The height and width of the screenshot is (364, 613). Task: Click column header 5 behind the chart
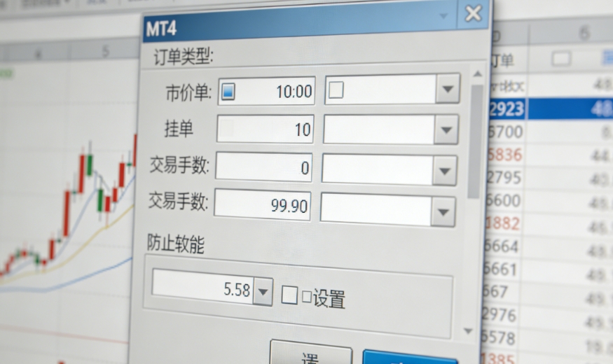tap(105, 51)
